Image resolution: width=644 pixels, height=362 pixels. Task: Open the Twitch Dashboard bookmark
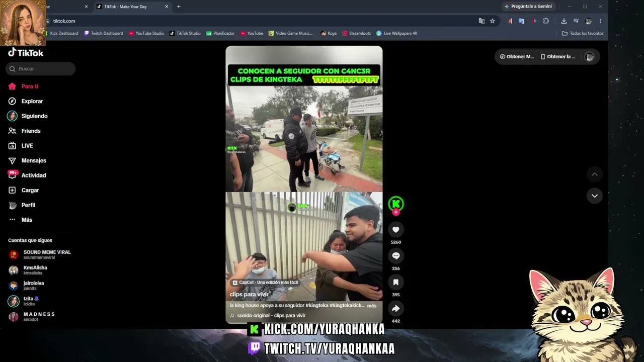click(x=104, y=33)
